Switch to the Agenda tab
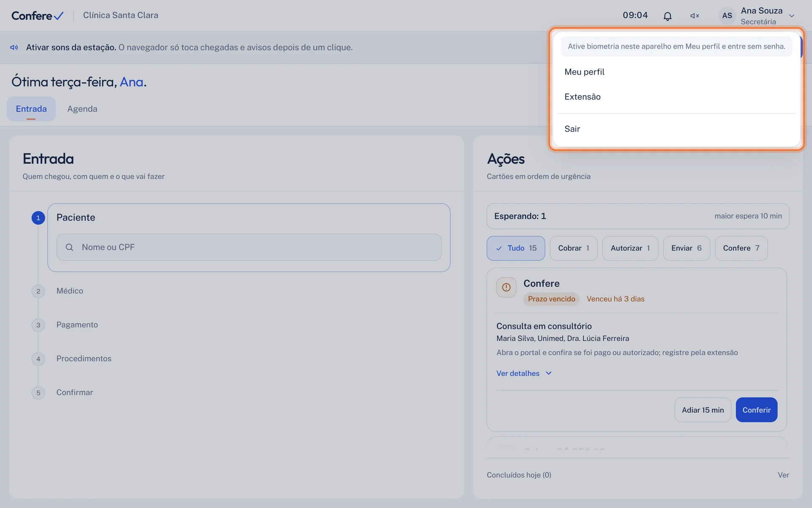812x508 pixels. (x=82, y=109)
